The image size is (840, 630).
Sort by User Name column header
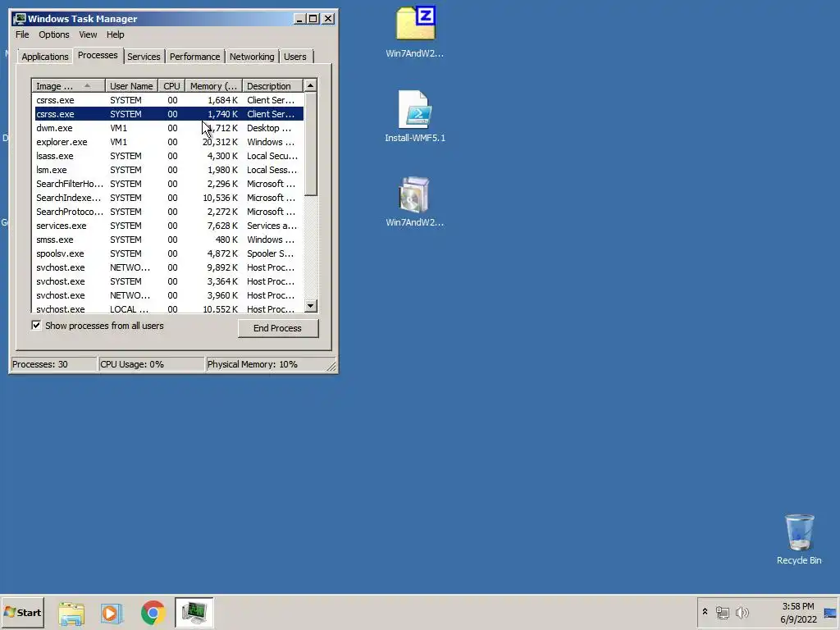tap(131, 85)
